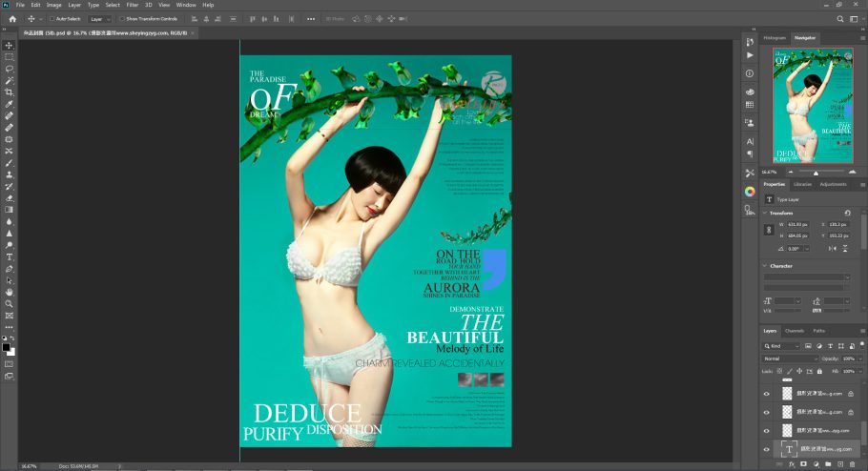Image resolution: width=868 pixels, height=471 pixels.
Task: Open the layer filter Kind dropdown
Action: click(781, 346)
